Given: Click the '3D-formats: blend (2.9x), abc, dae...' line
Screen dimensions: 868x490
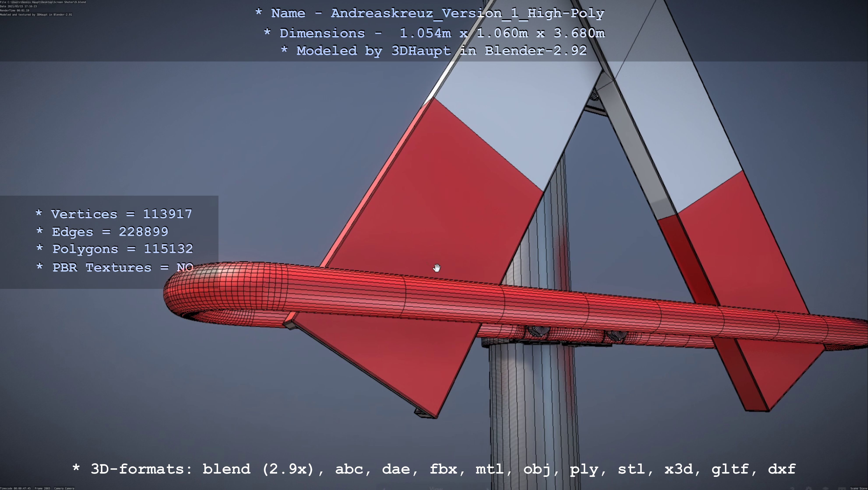Looking at the screenshot, I should [x=434, y=469].
